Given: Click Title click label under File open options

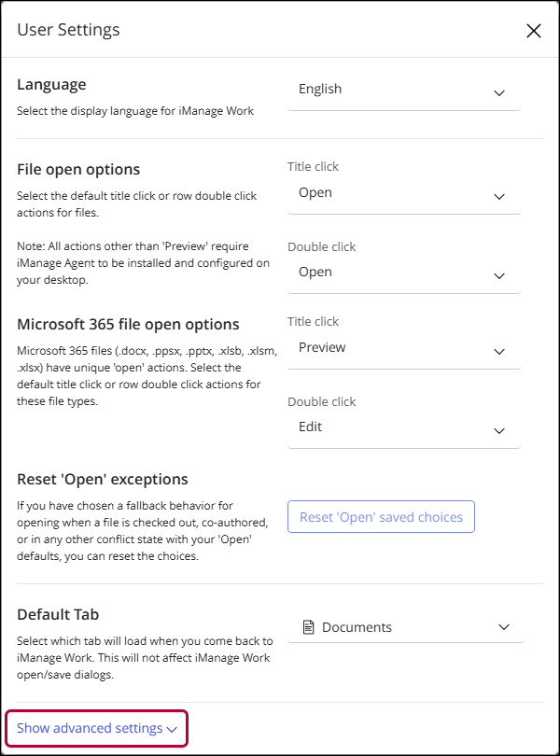Looking at the screenshot, I should (x=313, y=167).
